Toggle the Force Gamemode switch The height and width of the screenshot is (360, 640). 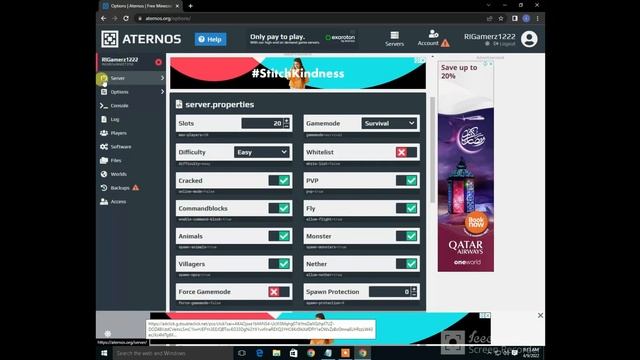click(279, 292)
